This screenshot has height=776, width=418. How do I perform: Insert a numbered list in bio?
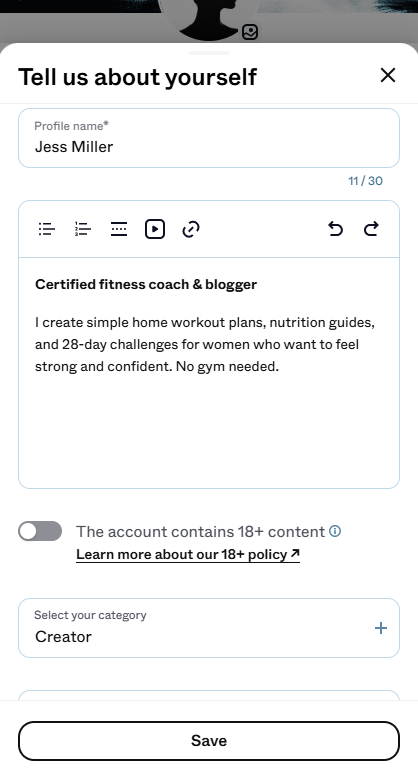coord(83,229)
